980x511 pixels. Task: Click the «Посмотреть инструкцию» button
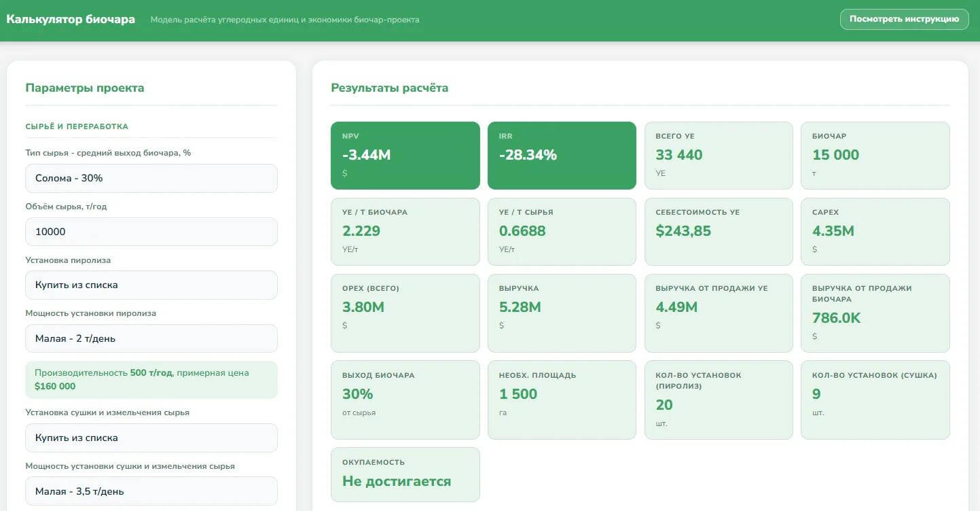(904, 19)
